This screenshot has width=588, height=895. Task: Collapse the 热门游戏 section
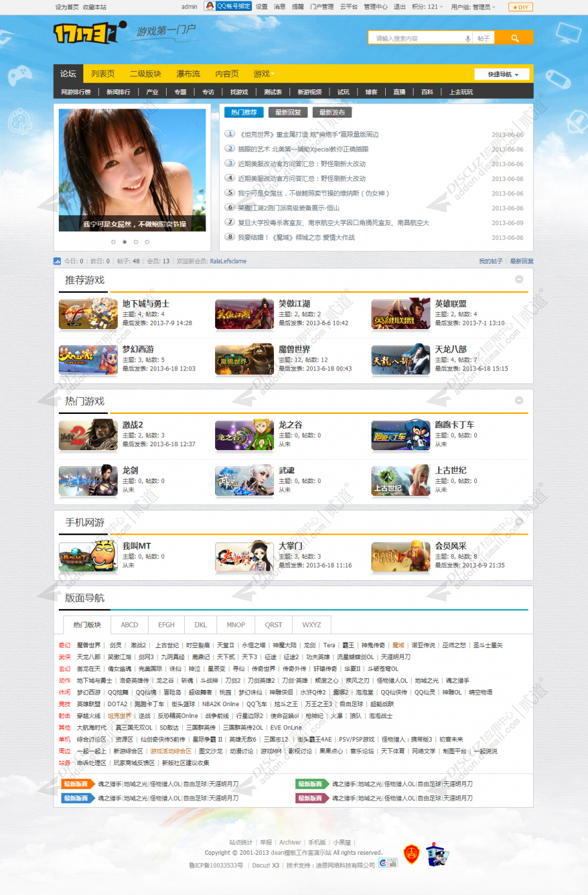coord(519,400)
